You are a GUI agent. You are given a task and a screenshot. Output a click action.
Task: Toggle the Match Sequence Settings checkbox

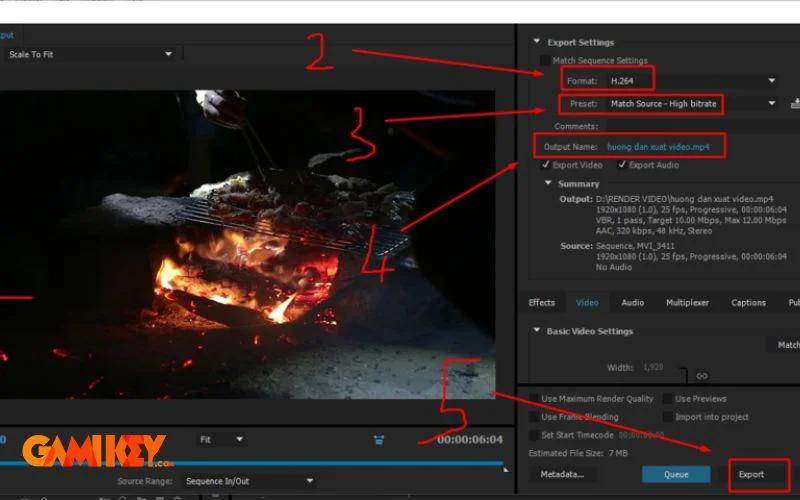pyautogui.click(x=545, y=61)
